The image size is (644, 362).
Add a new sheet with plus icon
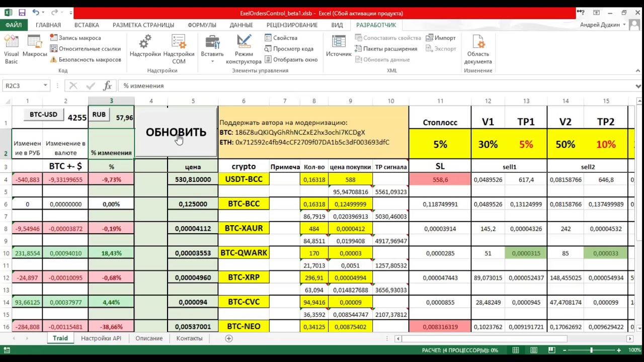tap(228, 338)
